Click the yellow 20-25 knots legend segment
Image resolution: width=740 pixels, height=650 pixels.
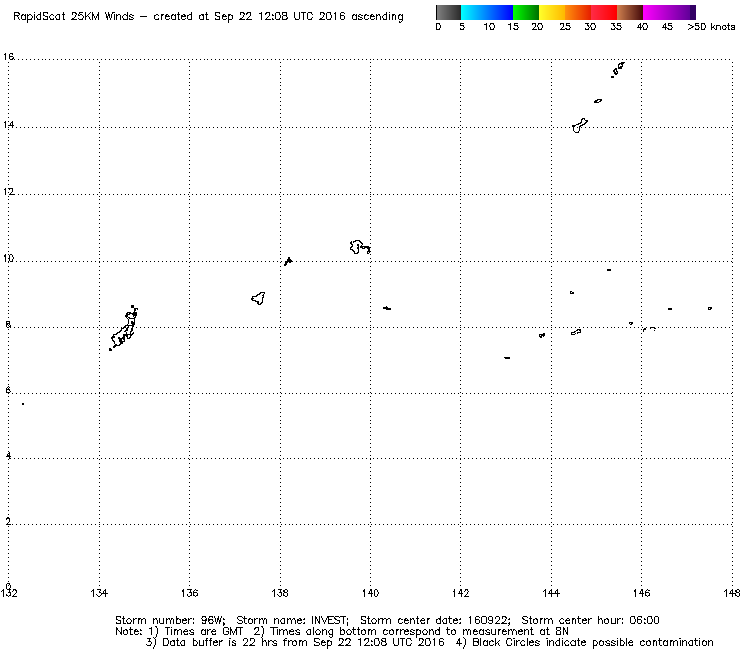point(552,12)
